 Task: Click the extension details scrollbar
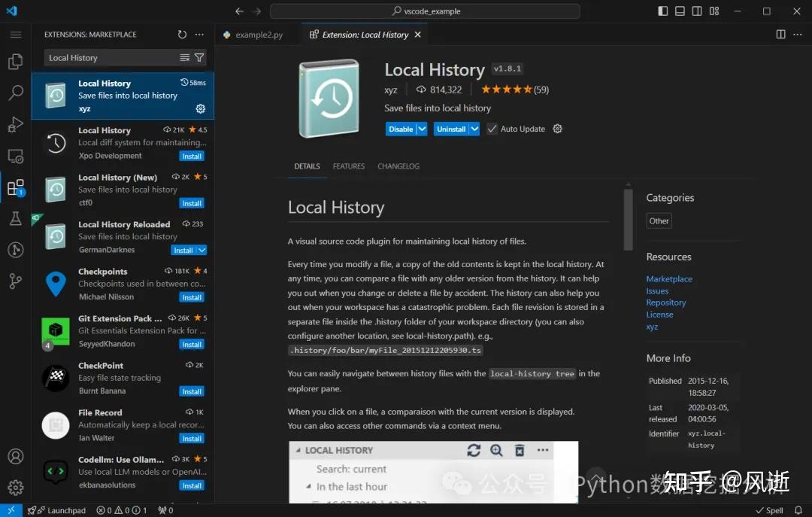click(x=628, y=220)
